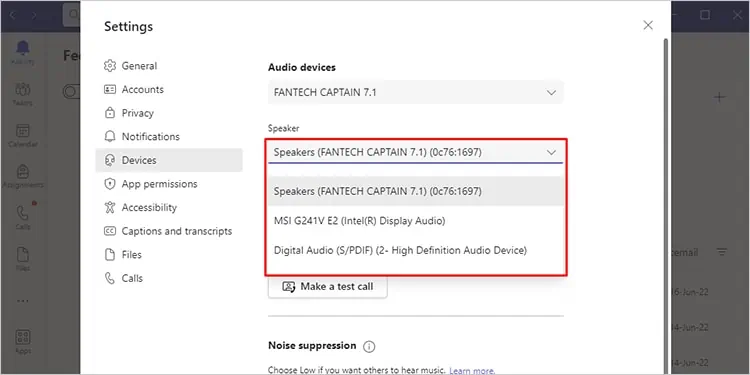Screen dimensions: 750x375
Task: Collapse the Speaker dropdown chevron
Action: click(x=551, y=153)
